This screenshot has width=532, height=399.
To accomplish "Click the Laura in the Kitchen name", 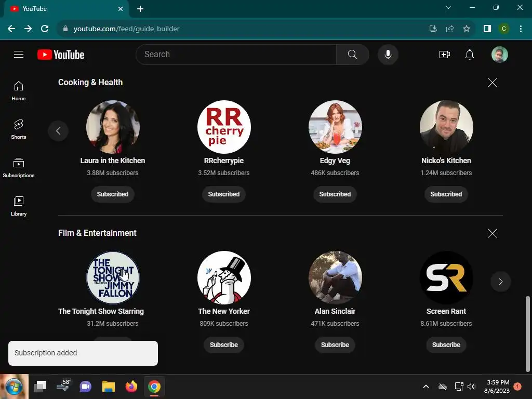I will [x=113, y=161].
